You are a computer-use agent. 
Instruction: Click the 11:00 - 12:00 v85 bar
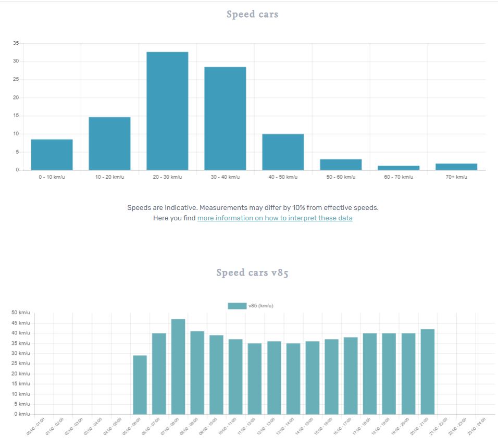(255, 379)
